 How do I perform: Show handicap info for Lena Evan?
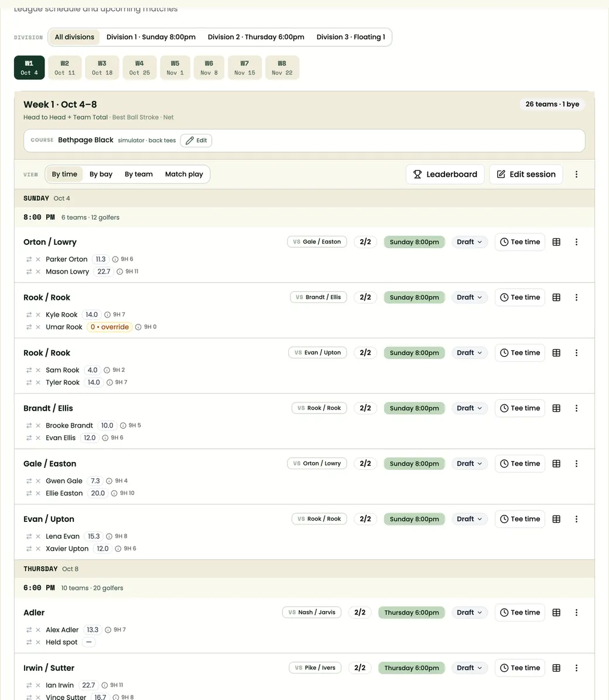pos(109,536)
